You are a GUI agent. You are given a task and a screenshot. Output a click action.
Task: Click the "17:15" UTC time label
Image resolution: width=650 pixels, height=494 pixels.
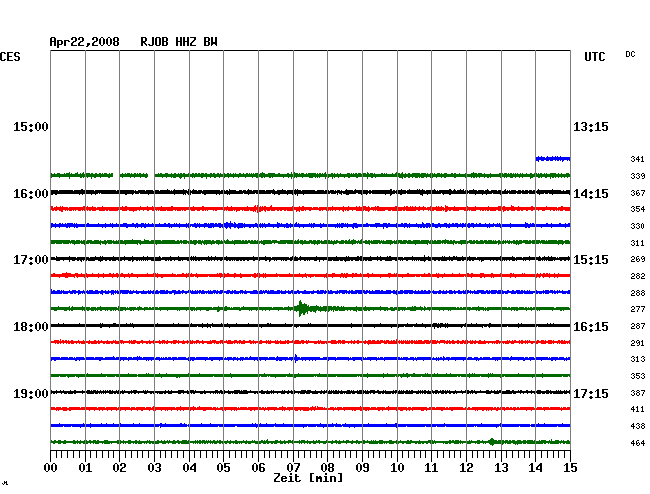(x=591, y=393)
